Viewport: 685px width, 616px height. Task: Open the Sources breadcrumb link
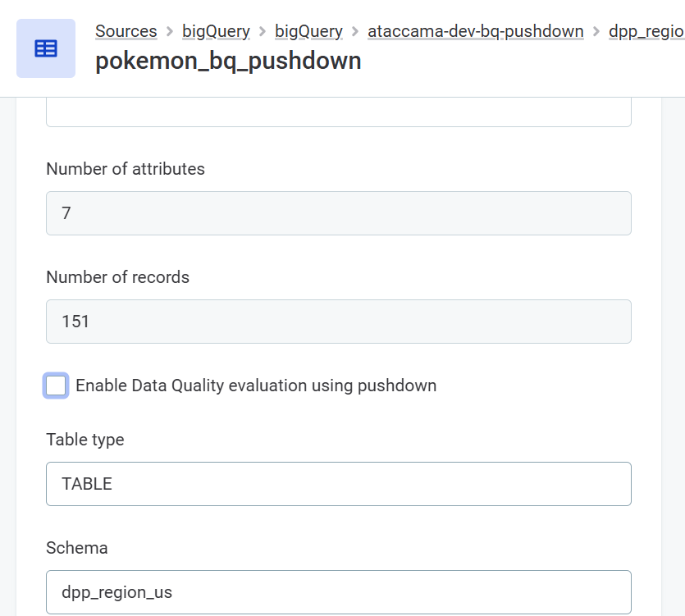(x=126, y=32)
